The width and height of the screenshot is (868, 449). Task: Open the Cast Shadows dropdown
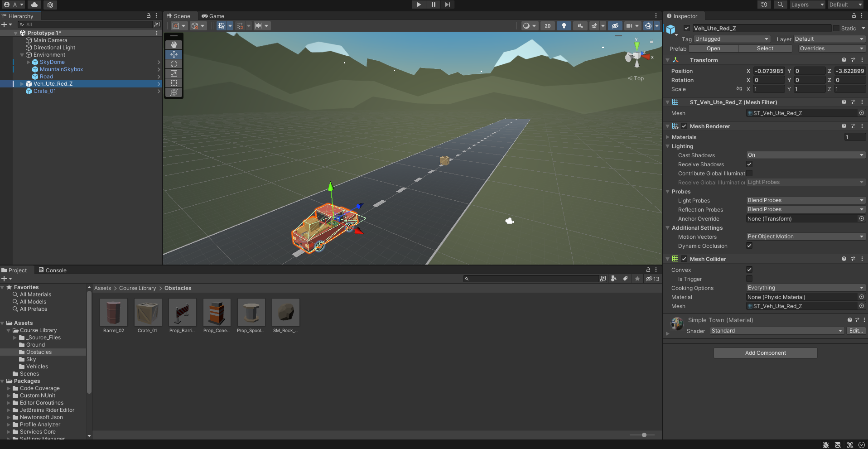pyautogui.click(x=805, y=155)
